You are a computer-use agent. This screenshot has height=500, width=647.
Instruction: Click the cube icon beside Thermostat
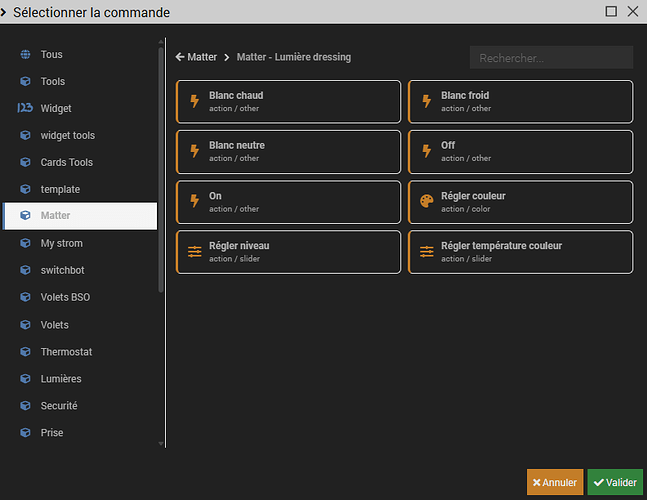click(x=25, y=352)
